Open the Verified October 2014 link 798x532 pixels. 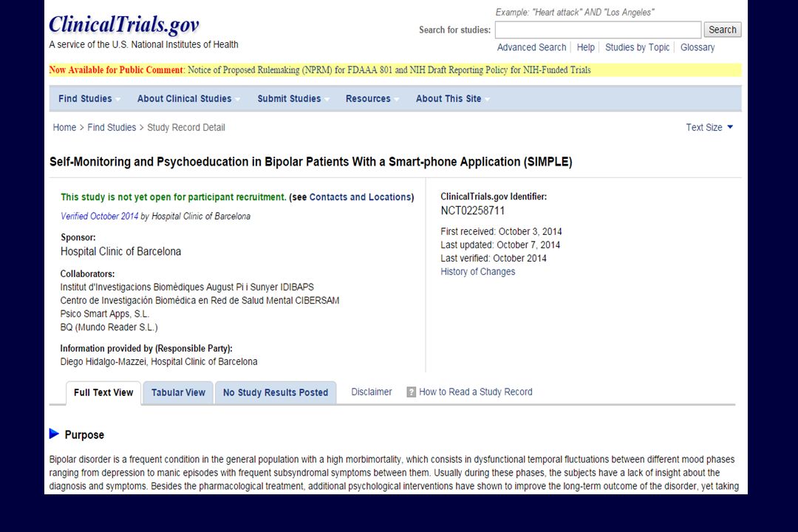point(99,216)
